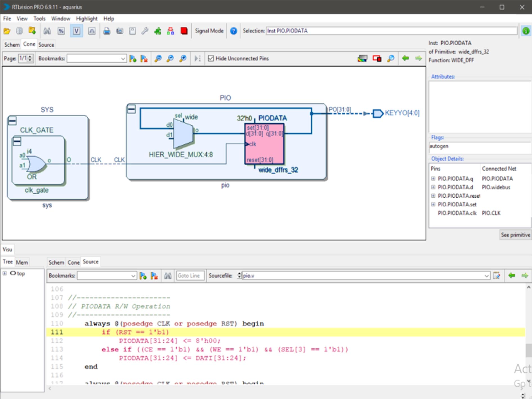Switch to the Schem tab in upper panel
This screenshot has width=532, height=399.
(12, 45)
